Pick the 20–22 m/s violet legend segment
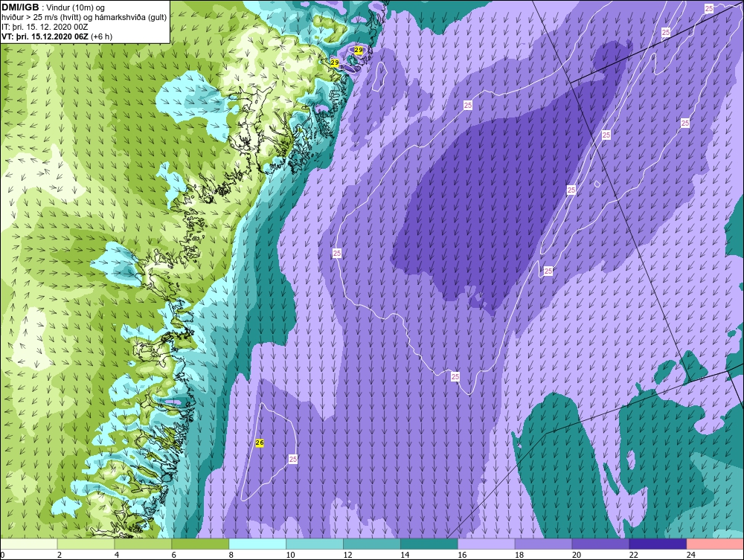 tap(600, 544)
